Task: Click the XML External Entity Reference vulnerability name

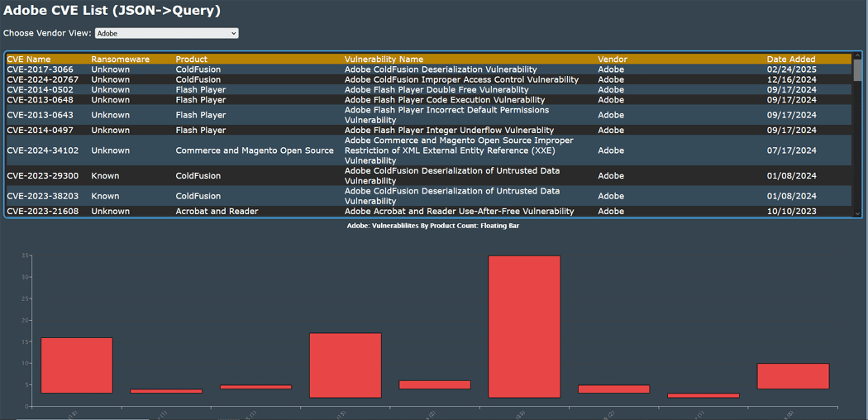Action: [459, 150]
